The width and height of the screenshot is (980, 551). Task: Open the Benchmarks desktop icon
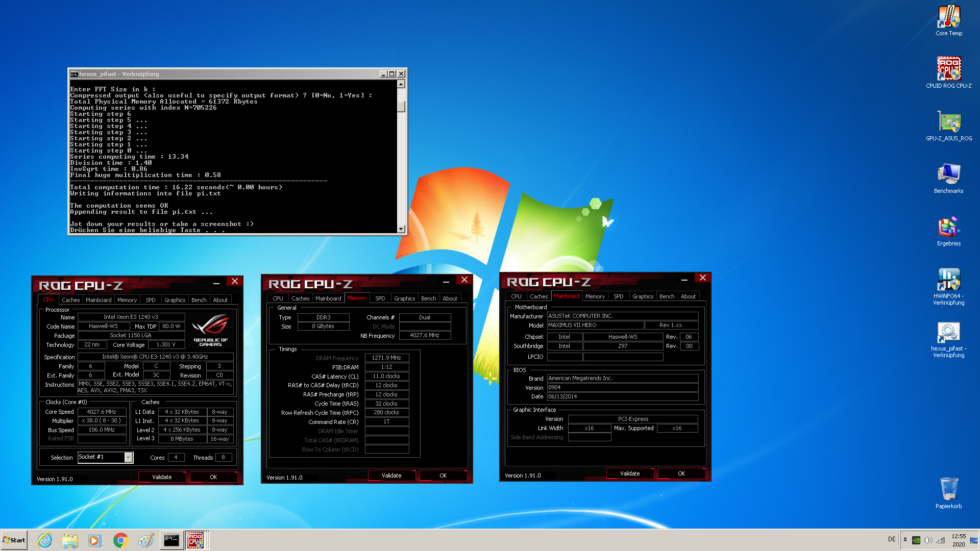949,178
